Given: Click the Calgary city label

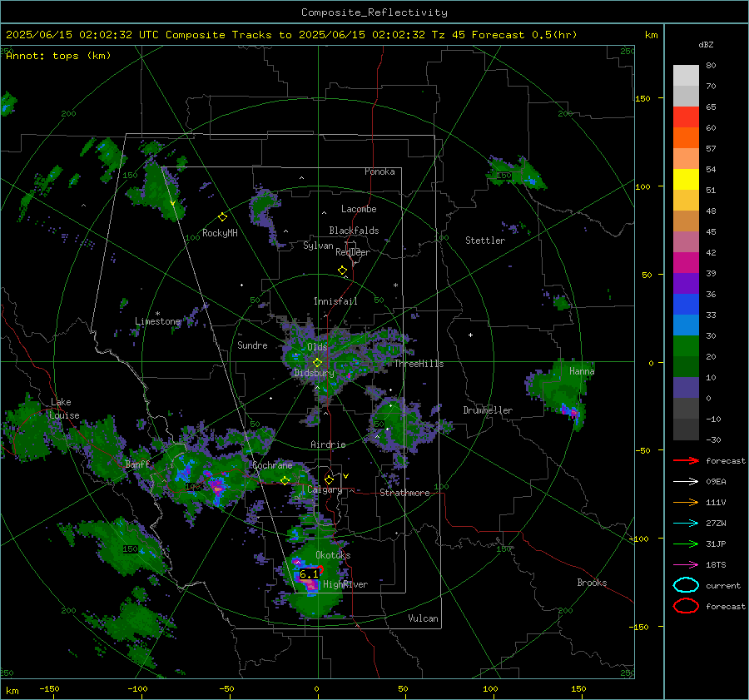Looking at the screenshot, I should pyautogui.click(x=325, y=489).
